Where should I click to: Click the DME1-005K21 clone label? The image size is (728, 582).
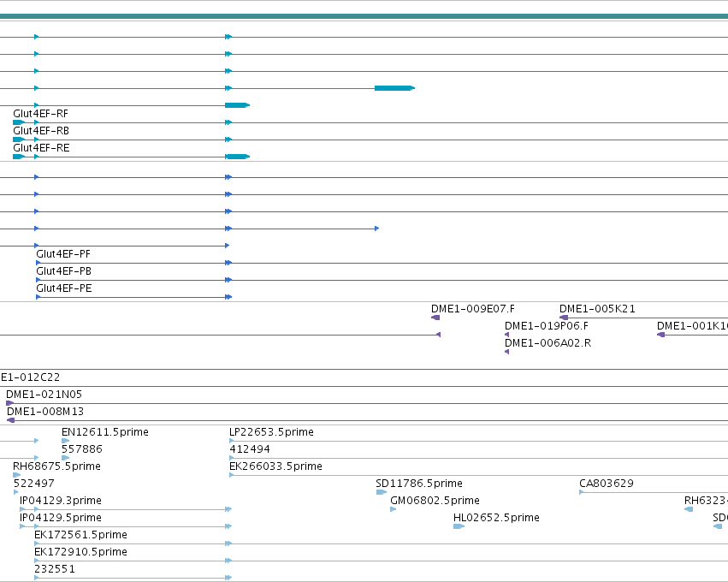point(597,309)
